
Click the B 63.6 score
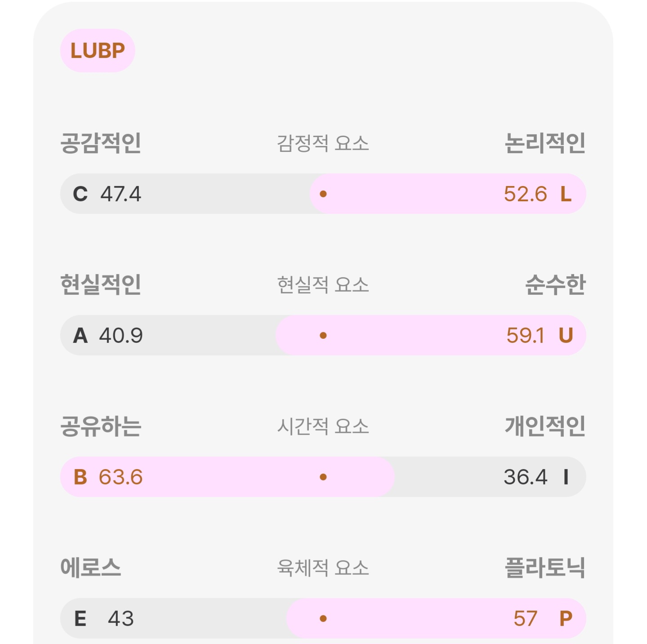click(108, 477)
